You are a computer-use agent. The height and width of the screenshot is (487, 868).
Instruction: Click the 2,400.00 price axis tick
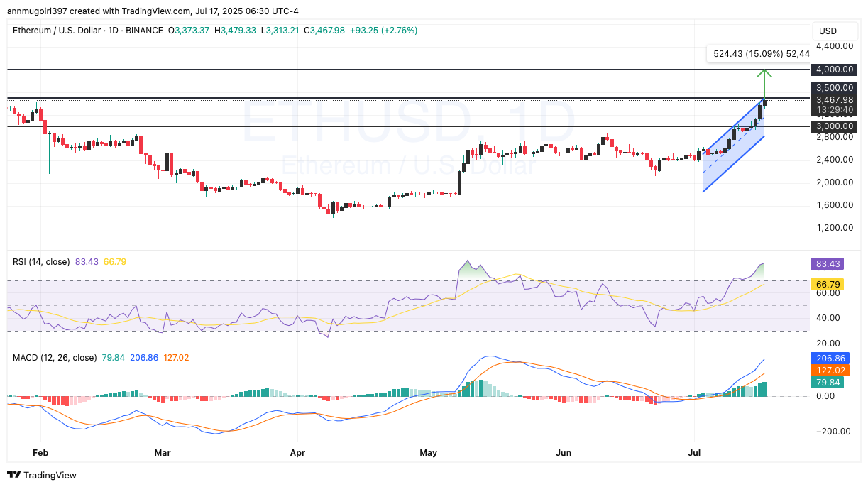835,160
